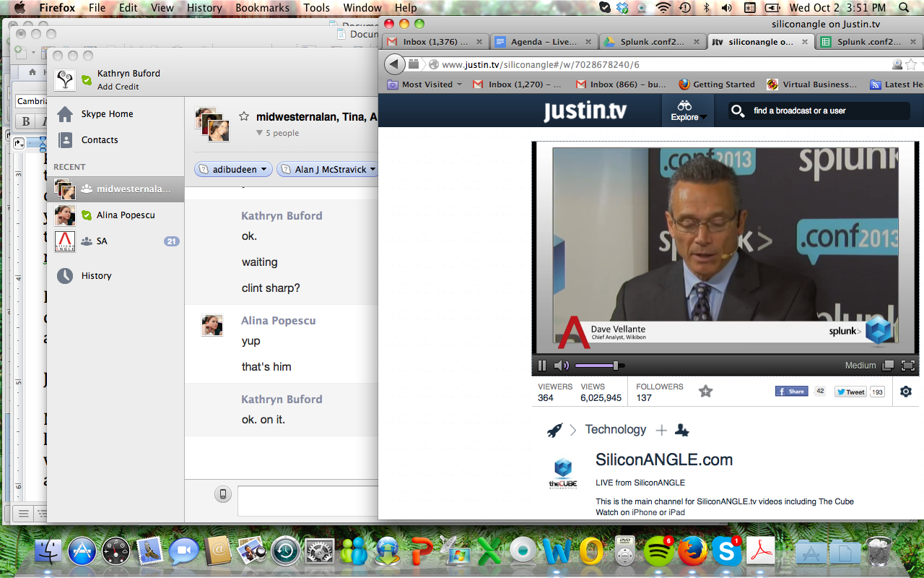Image resolution: width=924 pixels, height=578 pixels.
Task: Click the Firefox address bar URL
Action: point(541,64)
